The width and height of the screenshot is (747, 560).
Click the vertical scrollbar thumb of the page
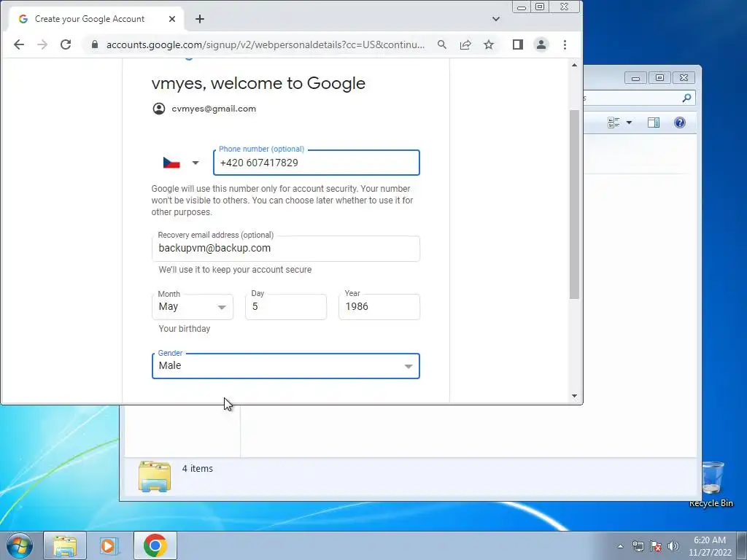pos(575,204)
